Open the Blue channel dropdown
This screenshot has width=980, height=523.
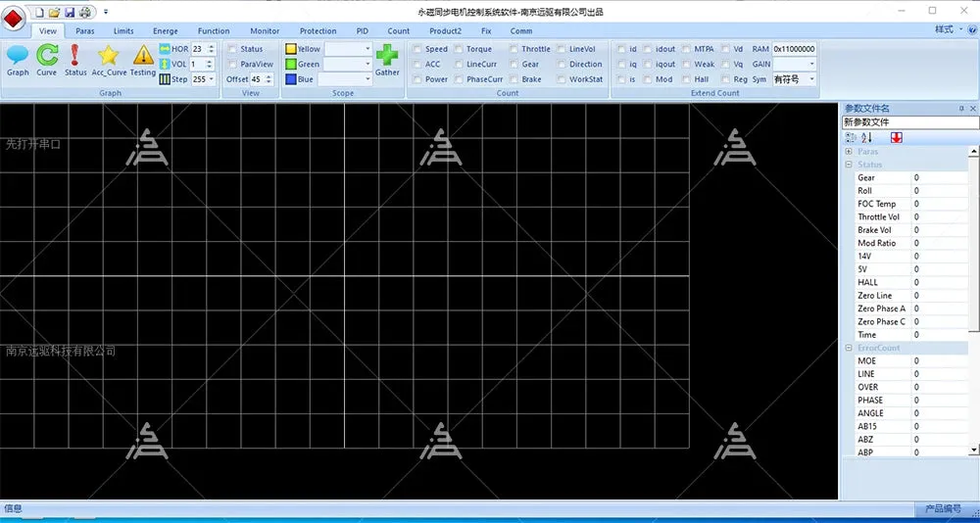[367, 79]
